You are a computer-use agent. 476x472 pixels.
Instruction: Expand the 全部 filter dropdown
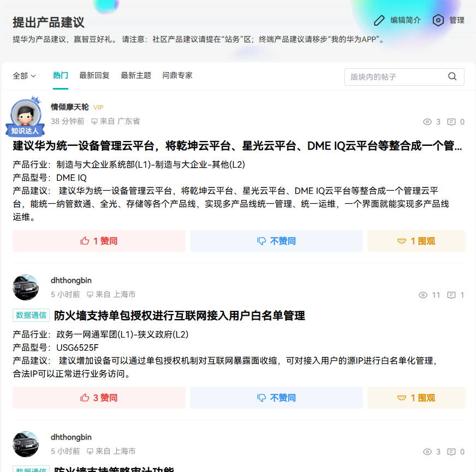24,75
